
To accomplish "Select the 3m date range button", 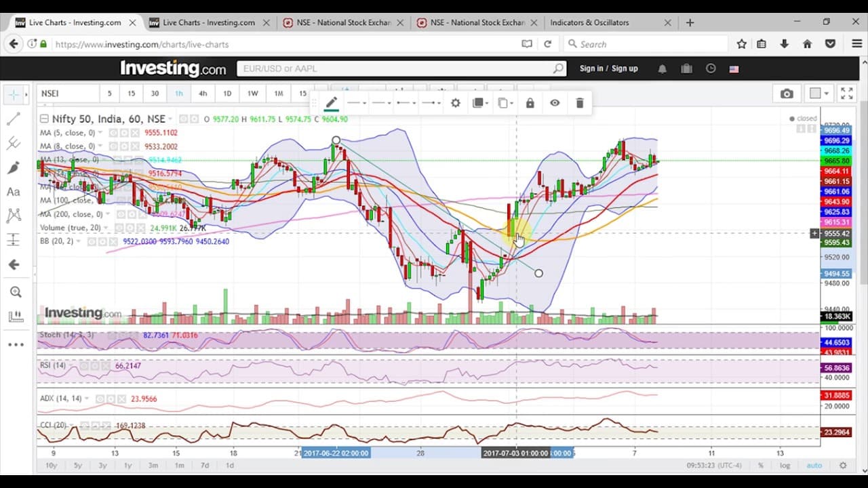I will pos(153,466).
